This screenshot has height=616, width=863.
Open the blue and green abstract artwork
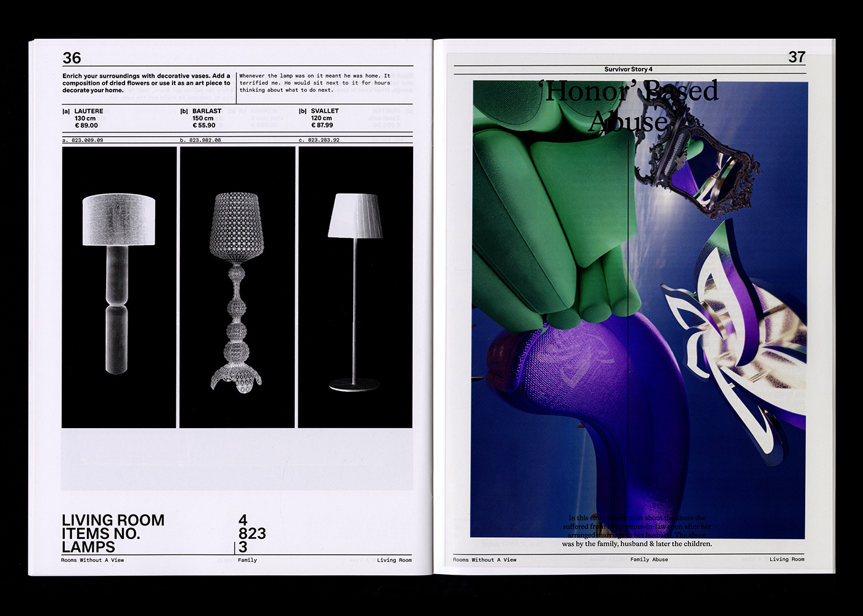coord(639,309)
